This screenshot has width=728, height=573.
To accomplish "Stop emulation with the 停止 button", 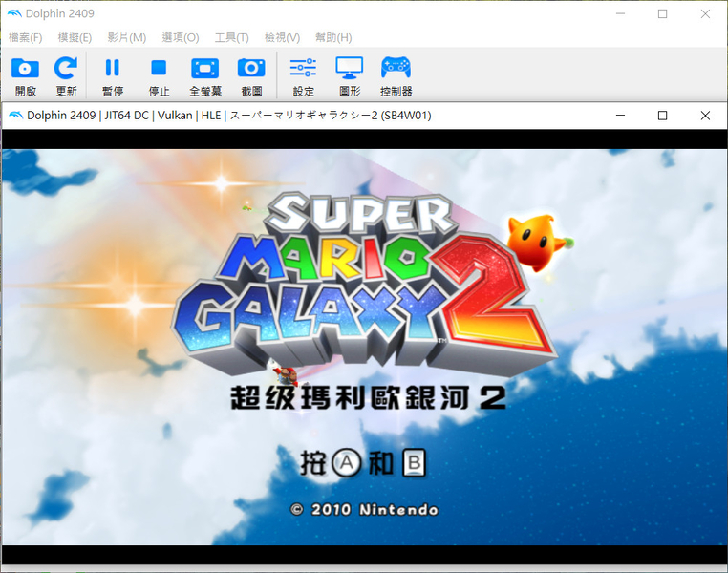I will [159, 76].
